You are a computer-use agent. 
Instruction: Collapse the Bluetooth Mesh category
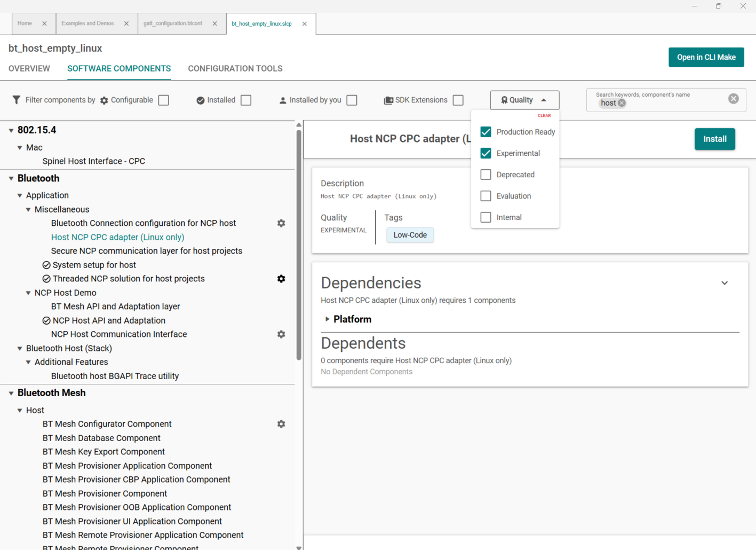(11, 393)
